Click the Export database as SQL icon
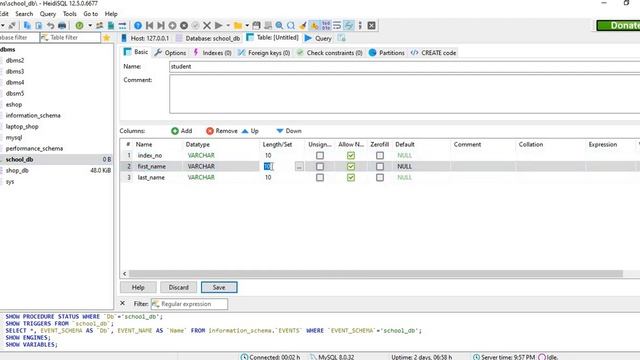 (x=111, y=25)
